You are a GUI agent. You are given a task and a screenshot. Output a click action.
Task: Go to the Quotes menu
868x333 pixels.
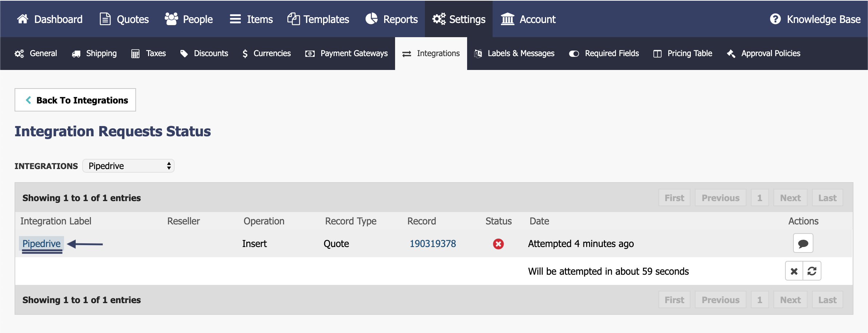[124, 19]
